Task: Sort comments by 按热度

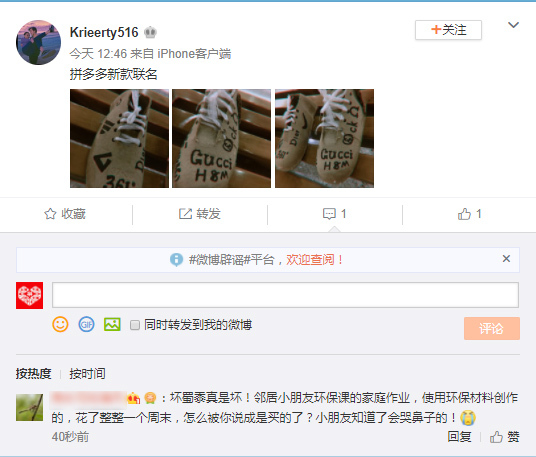Action: coord(34,374)
